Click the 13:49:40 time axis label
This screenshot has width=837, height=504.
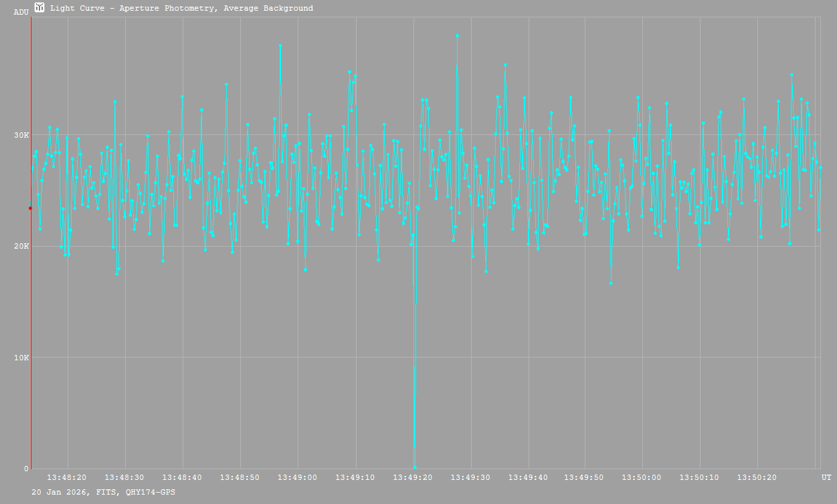[x=528, y=477]
